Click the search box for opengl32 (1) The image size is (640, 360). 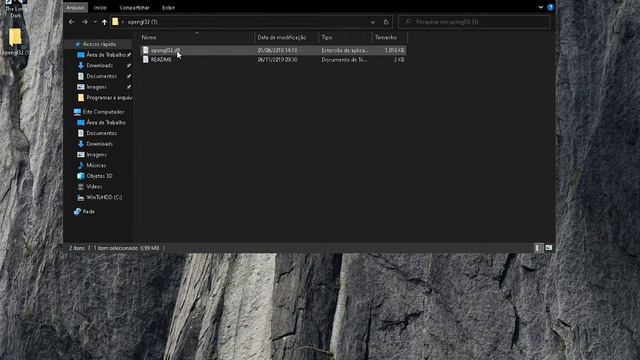click(x=474, y=22)
